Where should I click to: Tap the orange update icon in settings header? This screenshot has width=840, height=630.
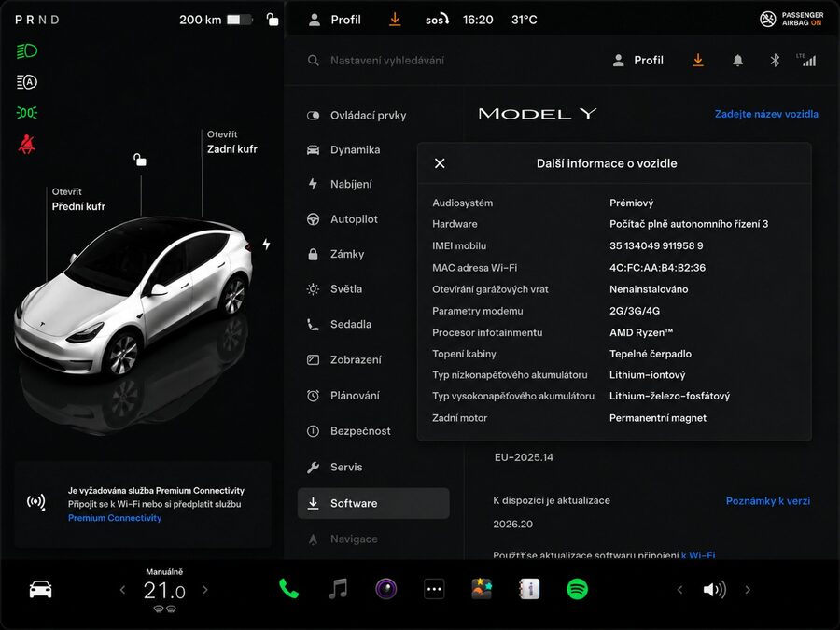pos(698,61)
